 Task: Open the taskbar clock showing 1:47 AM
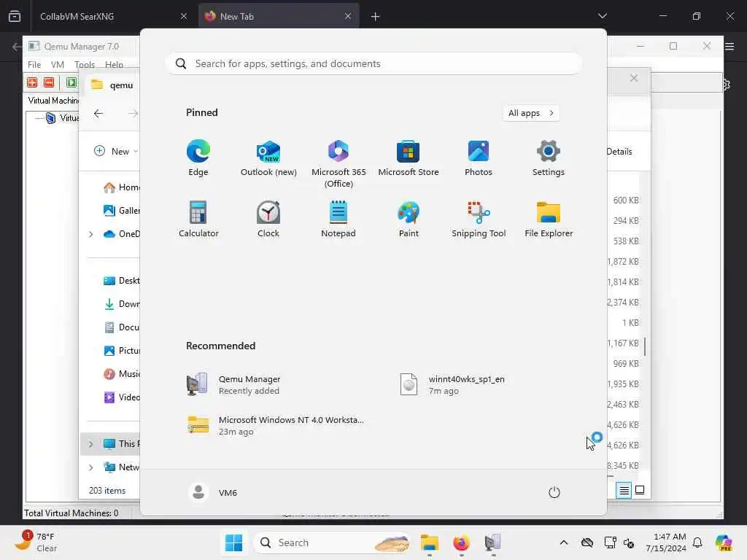(665, 542)
